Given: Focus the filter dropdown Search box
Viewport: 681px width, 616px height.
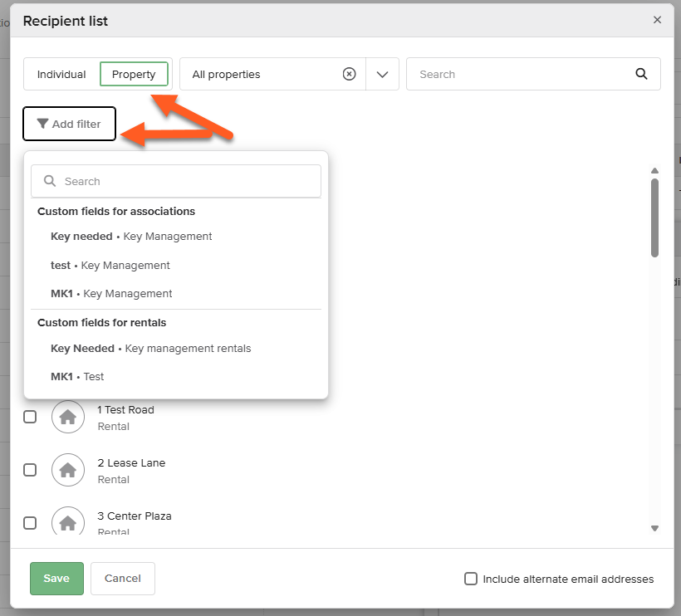Looking at the screenshot, I should pyautogui.click(x=176, y=181).
